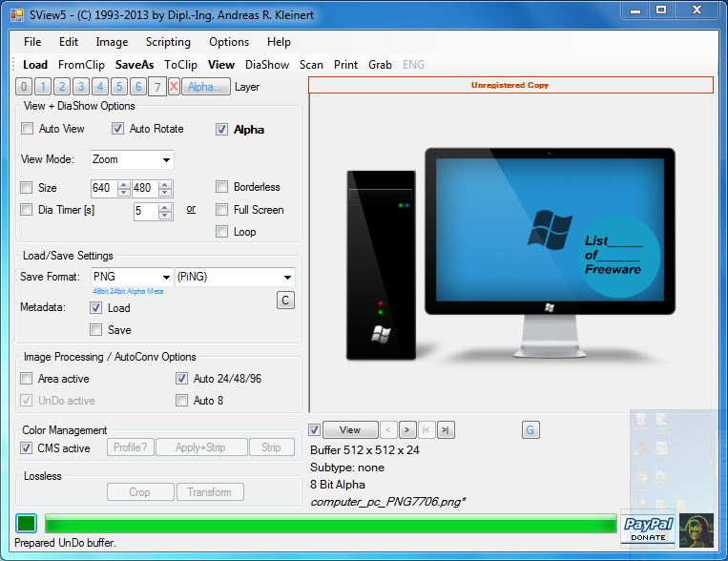The height and width of the screenshot is (561, 728).
Task: Go to previous image with < button
Action: click(388, 430)
